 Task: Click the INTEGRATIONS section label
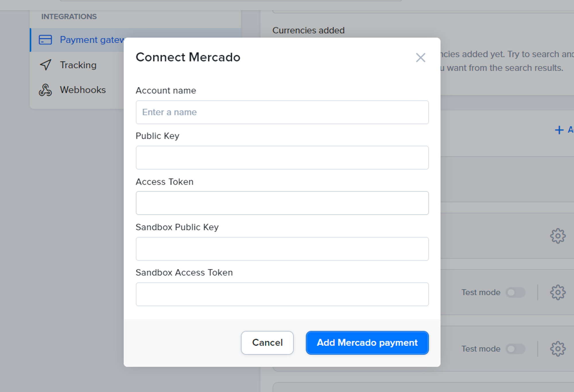pyautogui.click(x=69, y=17)
